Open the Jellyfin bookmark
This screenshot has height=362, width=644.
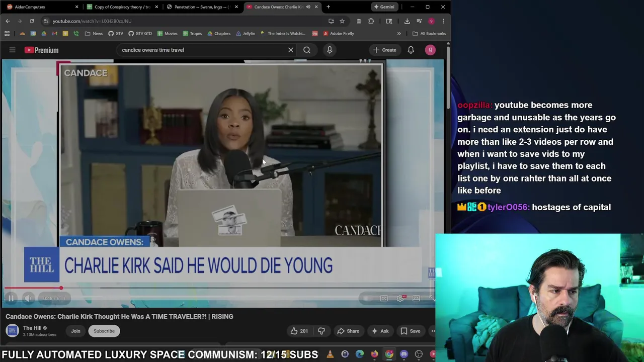click(246, 34)
